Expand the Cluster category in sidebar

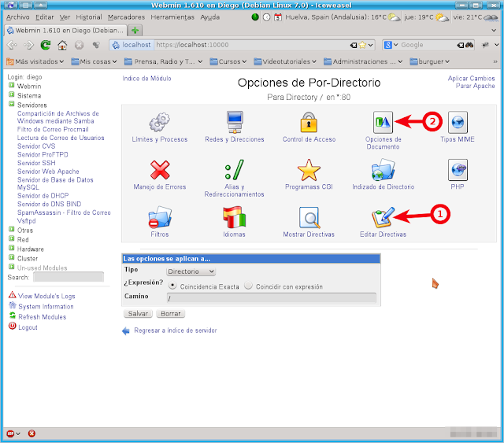click(12, 257)
